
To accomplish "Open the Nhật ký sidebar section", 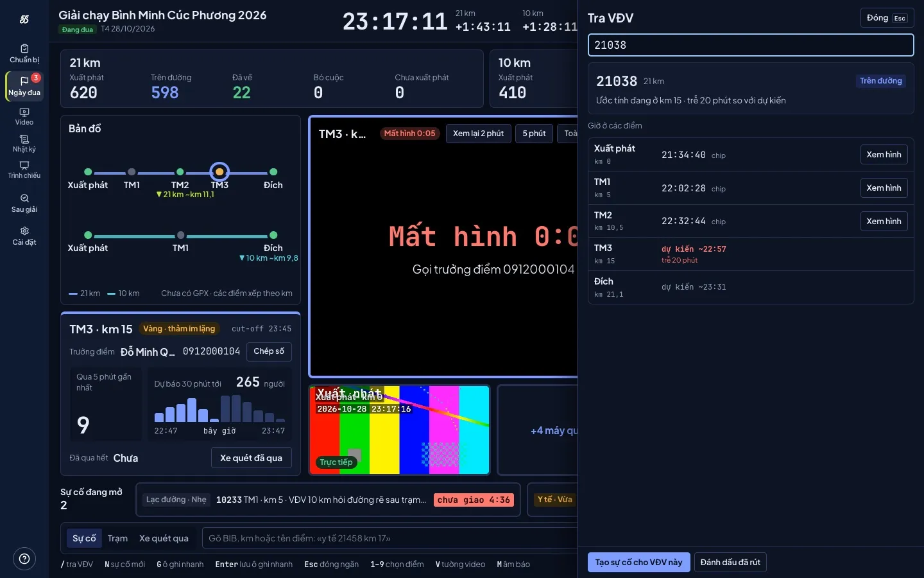I will coord(24,143).
